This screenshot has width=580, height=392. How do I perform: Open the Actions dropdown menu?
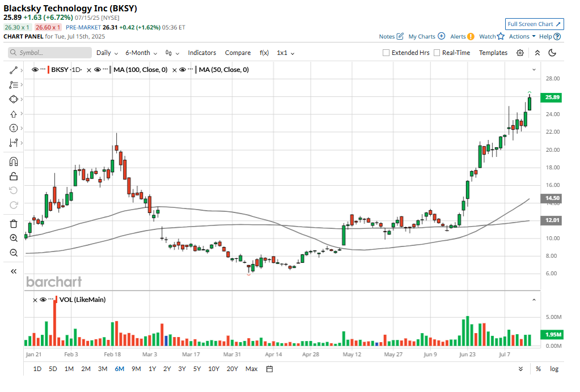[522, 36]
